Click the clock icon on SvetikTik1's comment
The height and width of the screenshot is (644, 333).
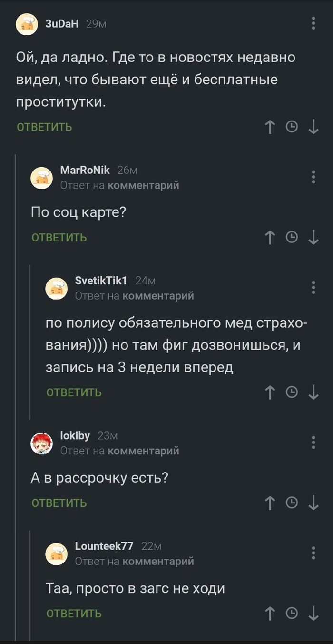click(292, 392)
